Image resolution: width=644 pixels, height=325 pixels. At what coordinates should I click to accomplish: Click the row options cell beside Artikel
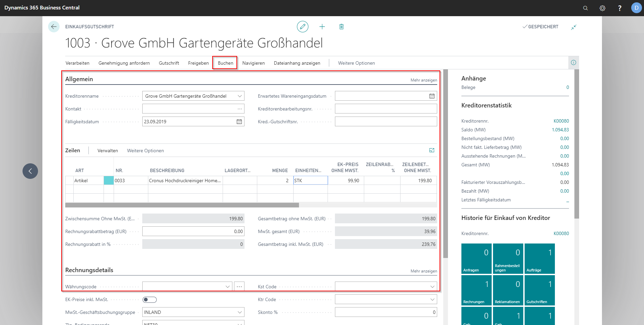pyautogui.click(x=109, y=181)
